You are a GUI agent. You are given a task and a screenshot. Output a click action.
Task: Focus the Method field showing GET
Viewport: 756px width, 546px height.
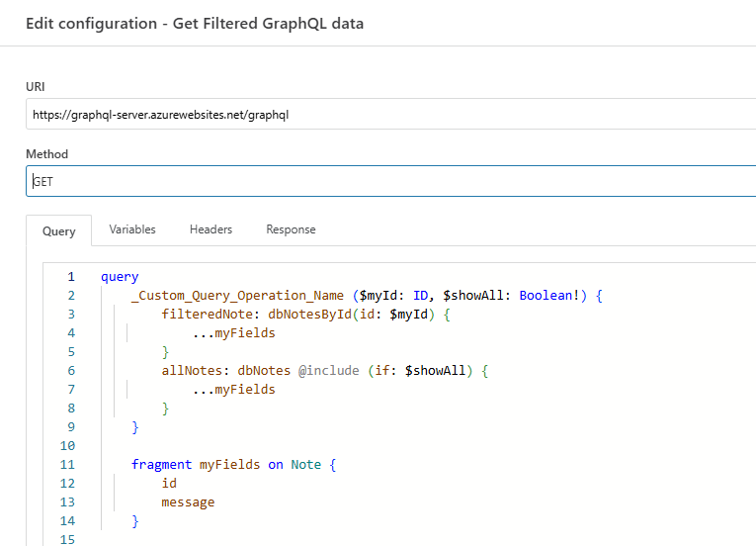[390, 182]
